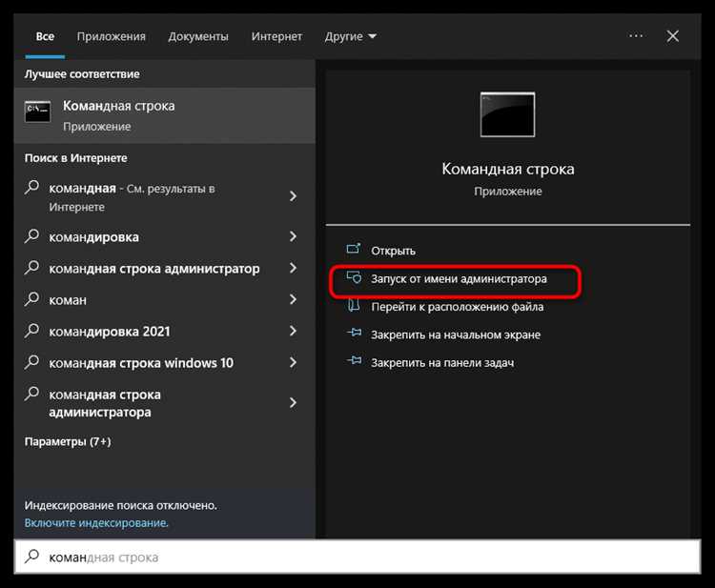Screen dimensions: 715x588
Task: Close the search panel with X
Action: [x=673, y=36]
